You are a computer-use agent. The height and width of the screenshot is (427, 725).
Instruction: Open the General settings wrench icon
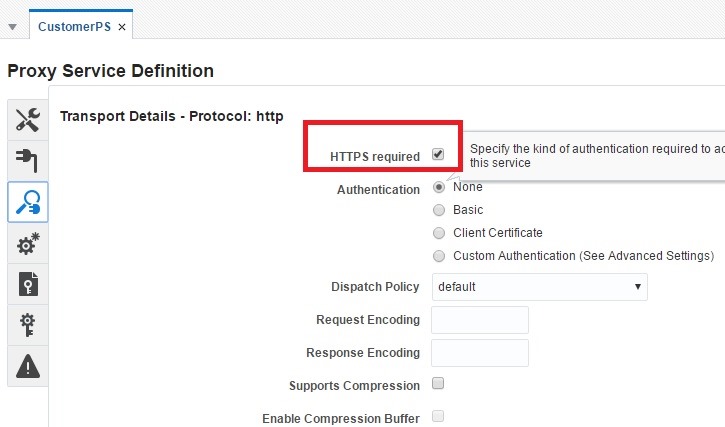click(x=28, y=121)
